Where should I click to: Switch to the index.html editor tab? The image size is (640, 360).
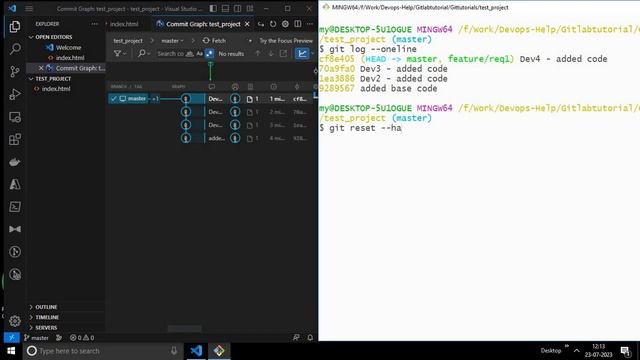124,24
